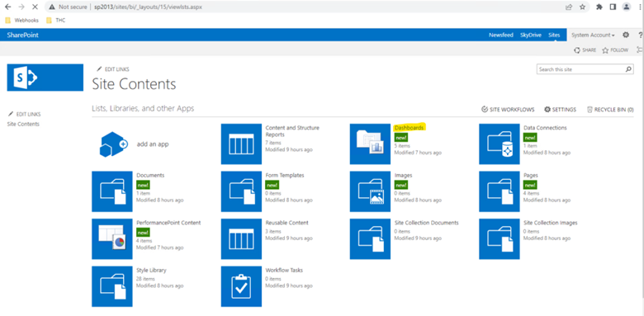Viewport: 644px width, 316px height.
Task: Click EDIT LINKS above the Site Contents title
Action: (112, 69)
